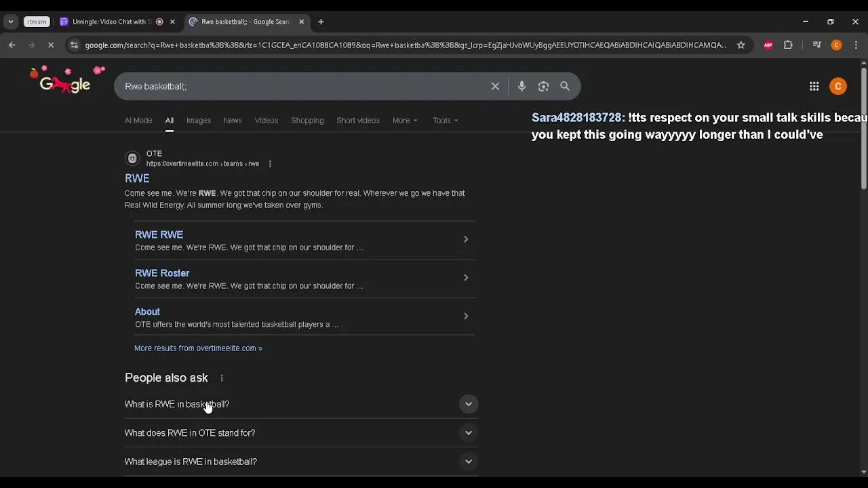The height and width of the screenshot is (488, 868).
Task: Switch to the Umingle Video Chat tab
Action: (111, 22)
